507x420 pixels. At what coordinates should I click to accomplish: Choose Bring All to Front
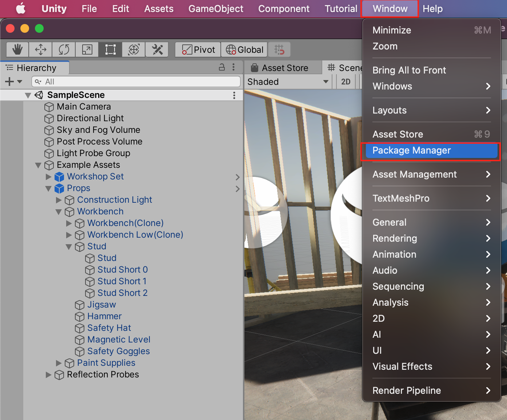(431, 70)
